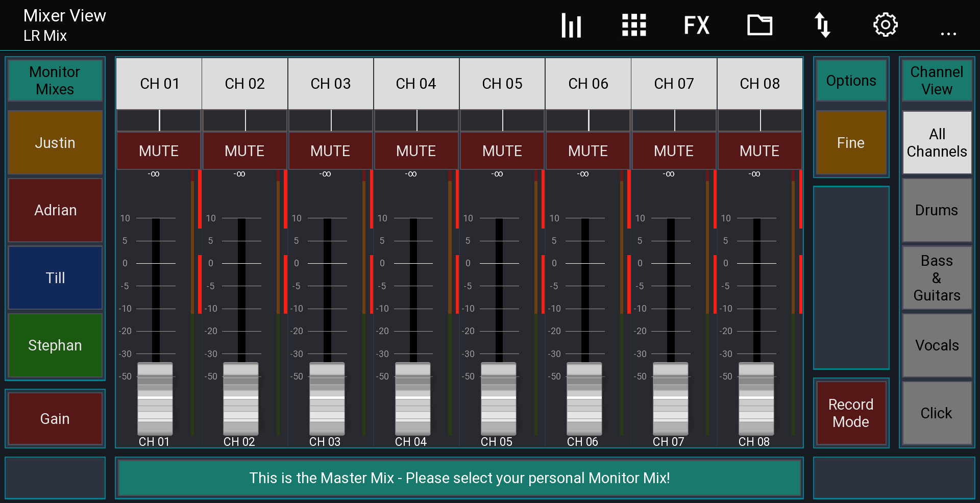The image size is (980, 503).
Task: Mute channel CH 08
Action: click(x=759, y=150)
